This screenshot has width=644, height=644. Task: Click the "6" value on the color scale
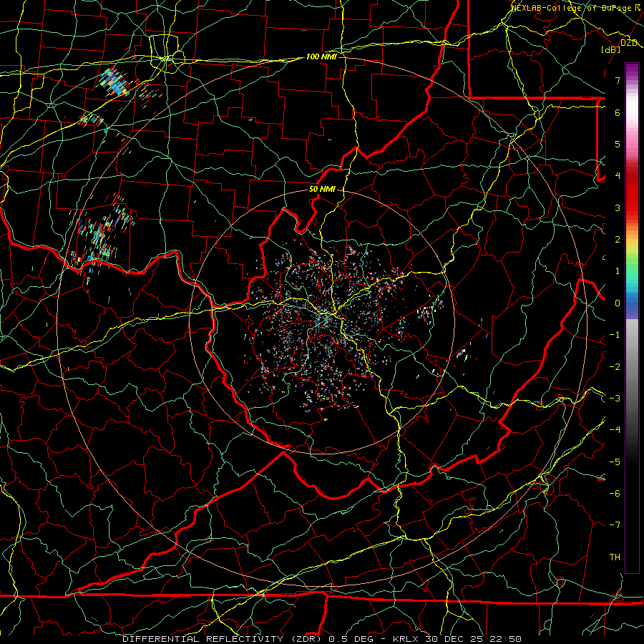pos(618,112)
